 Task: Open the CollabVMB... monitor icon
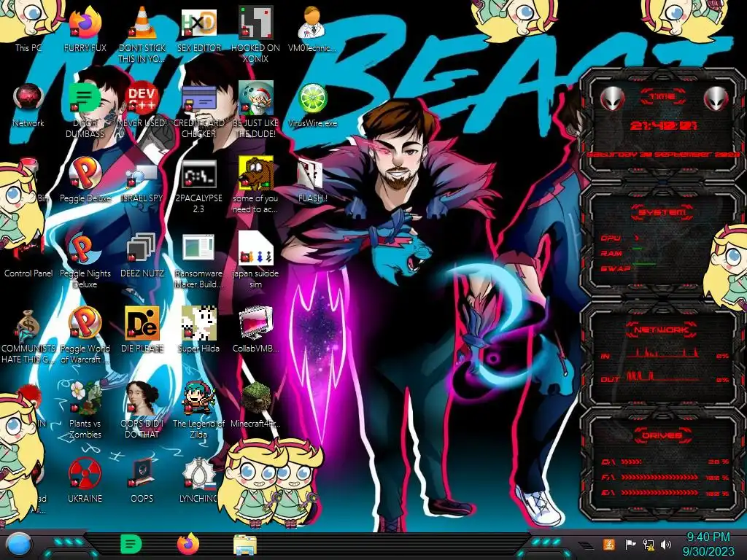coord(256,330)
